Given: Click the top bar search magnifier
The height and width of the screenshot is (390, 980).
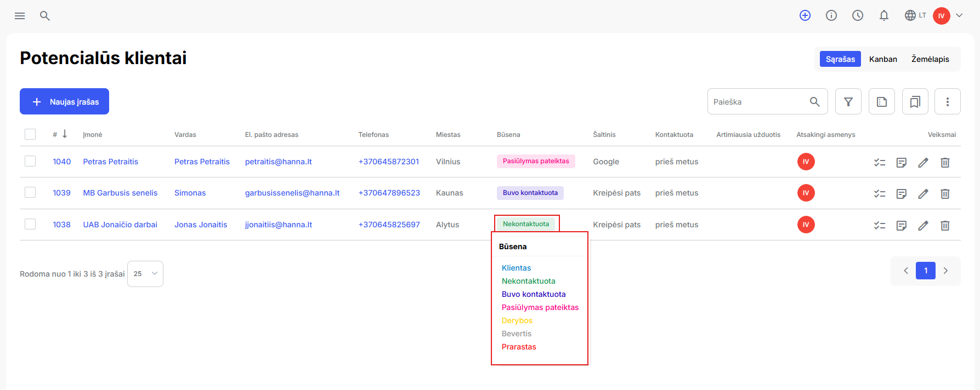Looking at the screenshot, I should (45, 16).
